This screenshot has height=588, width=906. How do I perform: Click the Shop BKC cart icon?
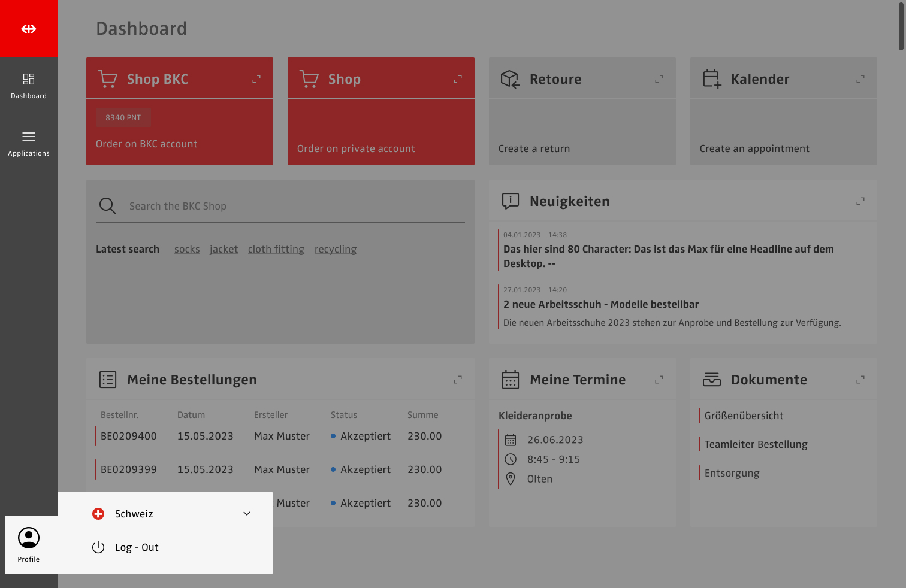(x=108, y=79)
